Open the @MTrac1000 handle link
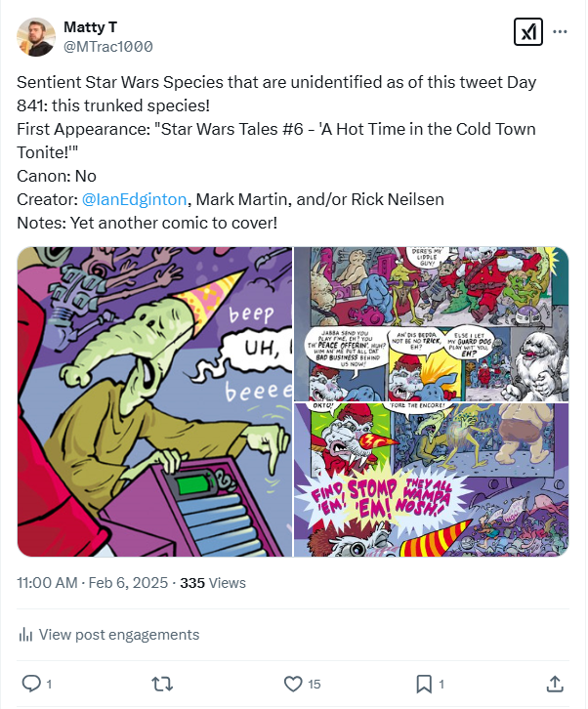The height and width of the screenshot is (709, 588). (107, 46)
